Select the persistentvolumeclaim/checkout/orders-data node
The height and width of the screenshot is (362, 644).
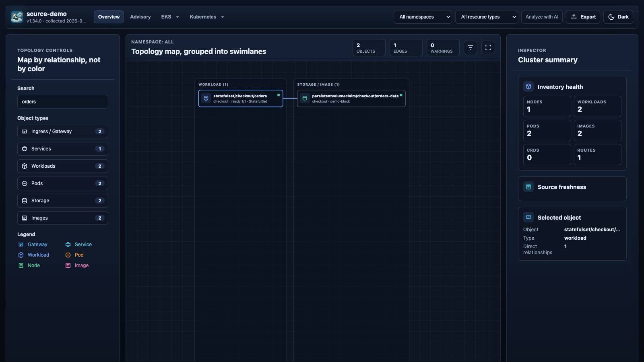(351, 98)
